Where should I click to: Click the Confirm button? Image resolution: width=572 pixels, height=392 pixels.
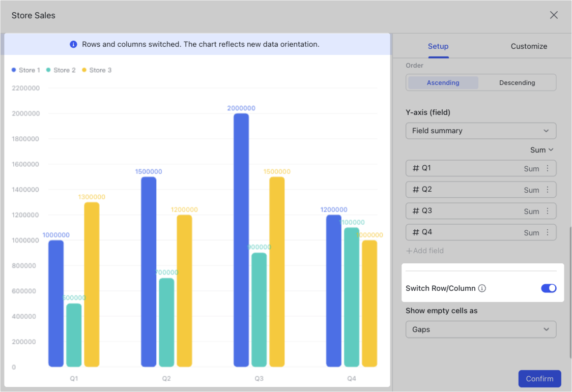pos(539,378)
